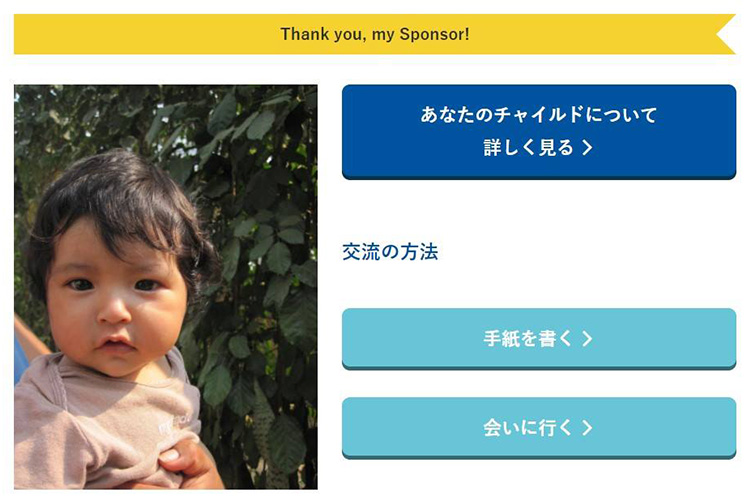Select the 会いに行く text label

coord(529,428)
